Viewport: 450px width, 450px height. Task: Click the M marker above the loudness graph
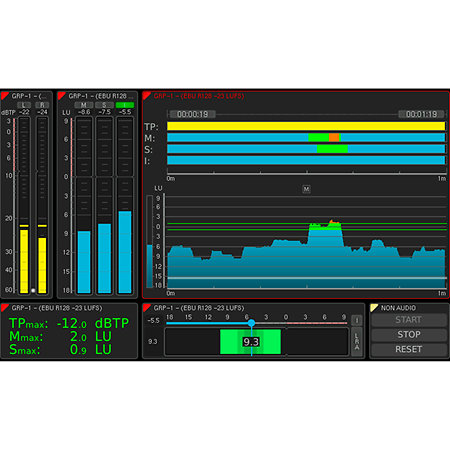tap(306, 189)
